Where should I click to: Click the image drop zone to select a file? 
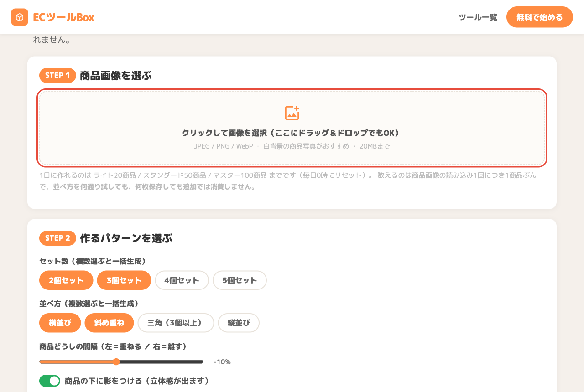point(292,128)
